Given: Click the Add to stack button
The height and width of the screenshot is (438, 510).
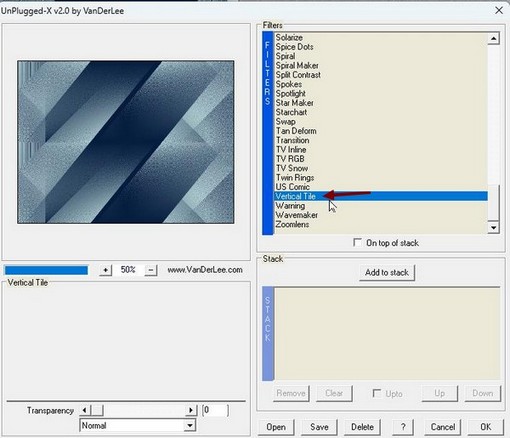Looking at the screenshot, I should click(x=387, y=273).
